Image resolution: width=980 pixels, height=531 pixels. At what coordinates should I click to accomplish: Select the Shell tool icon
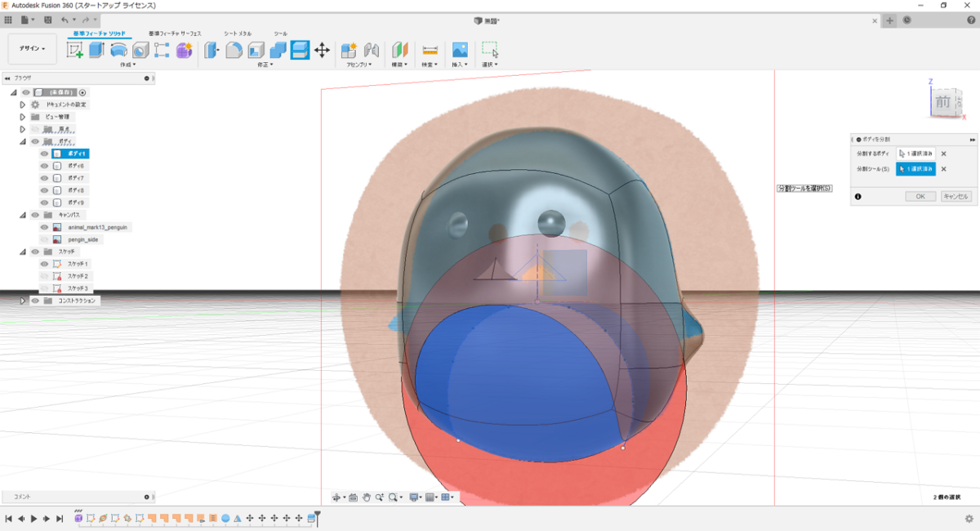[x=256, y=50]
